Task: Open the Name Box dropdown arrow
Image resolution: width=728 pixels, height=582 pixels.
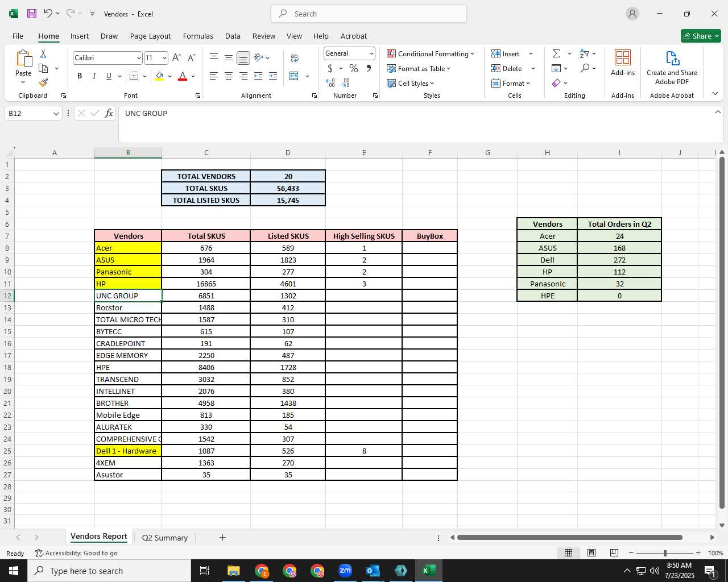Action: pos(56,114)
